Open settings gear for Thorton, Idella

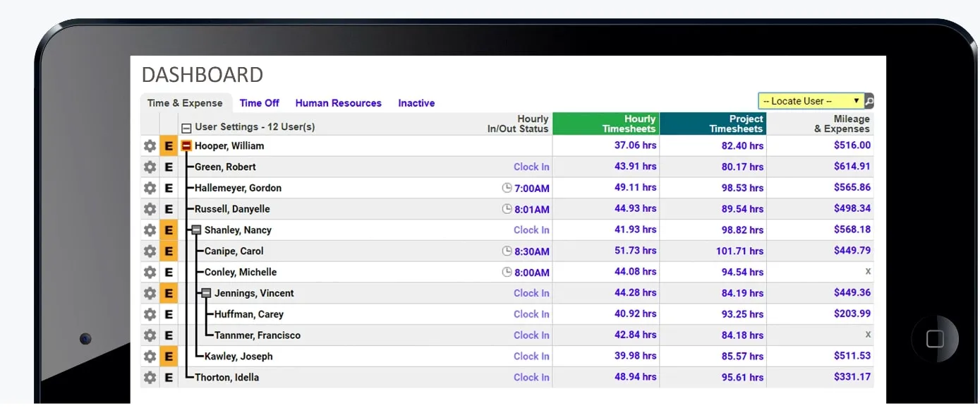150,378
